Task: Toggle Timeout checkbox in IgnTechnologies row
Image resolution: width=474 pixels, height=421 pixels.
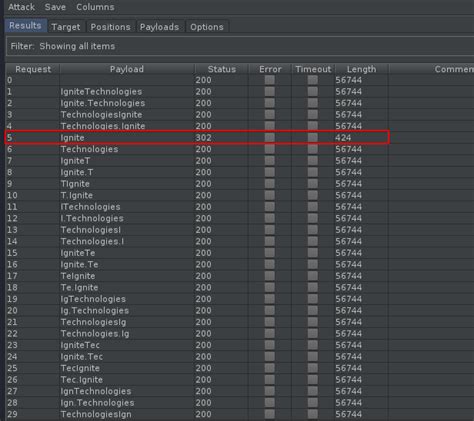Action: [313, 391]
